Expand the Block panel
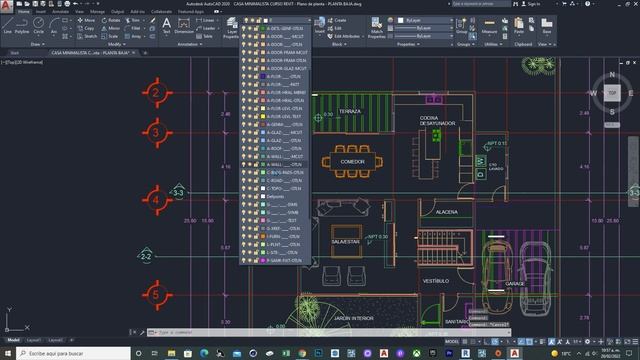The height and width of the screenshot is (360, 640). (x=339, y=44)
